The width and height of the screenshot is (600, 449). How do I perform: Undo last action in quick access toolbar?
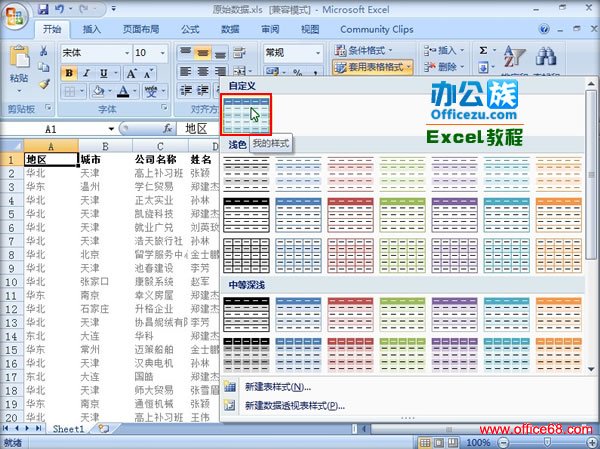point(60,9)
